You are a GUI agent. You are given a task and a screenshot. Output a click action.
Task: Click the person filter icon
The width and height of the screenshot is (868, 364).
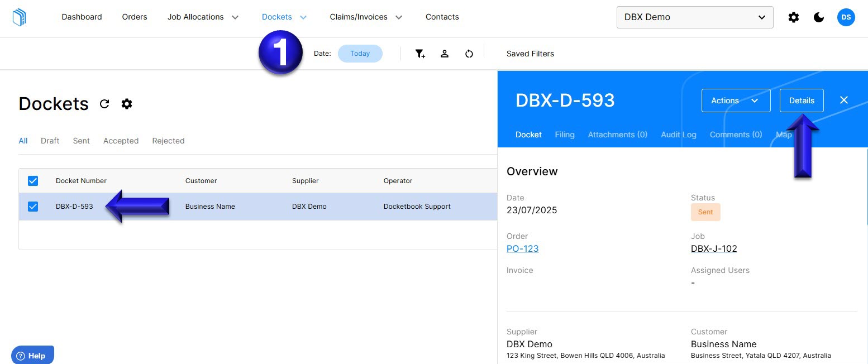click(445, 54)
